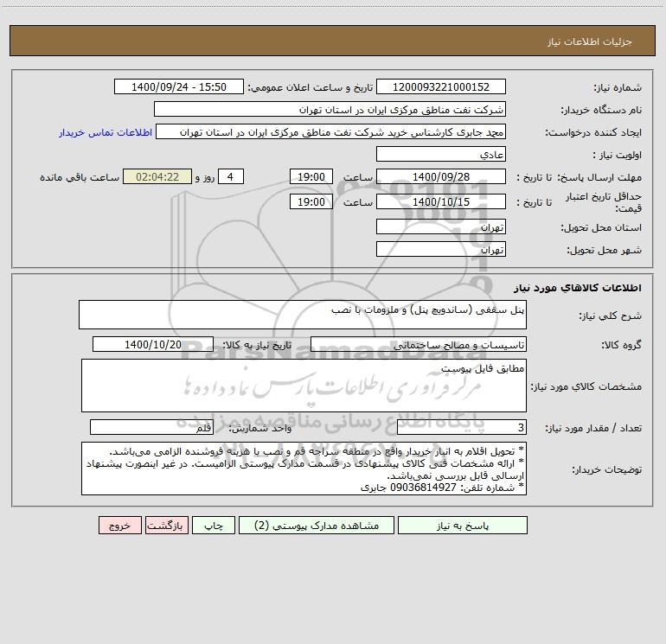Click the remaining days field showing 4
Viewport: 666px width, 644px height.
(x=231, y=176)
